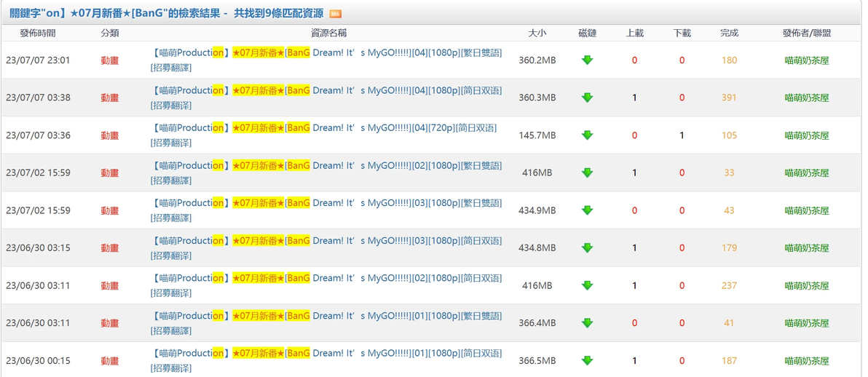Click the magnet arrow for the 366.5MB row
This screenshot has width=868, height=377.
pos(588,360)
